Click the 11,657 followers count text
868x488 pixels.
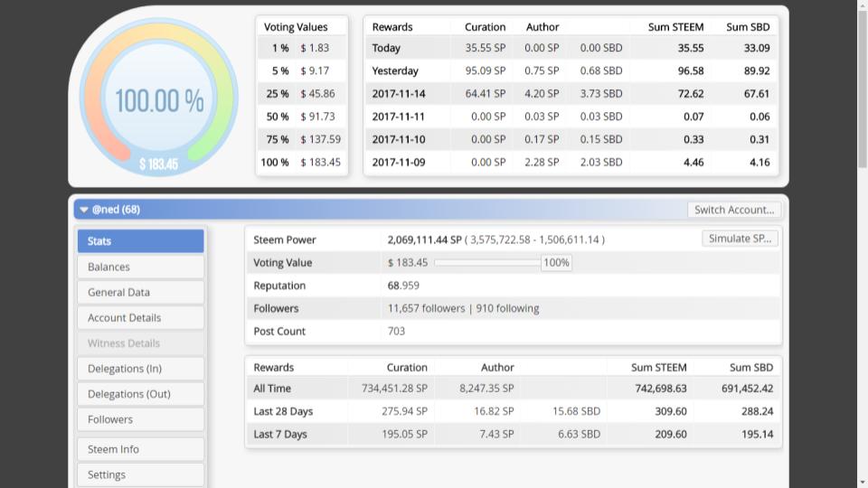pyautogui.click(x=426, y=308)
